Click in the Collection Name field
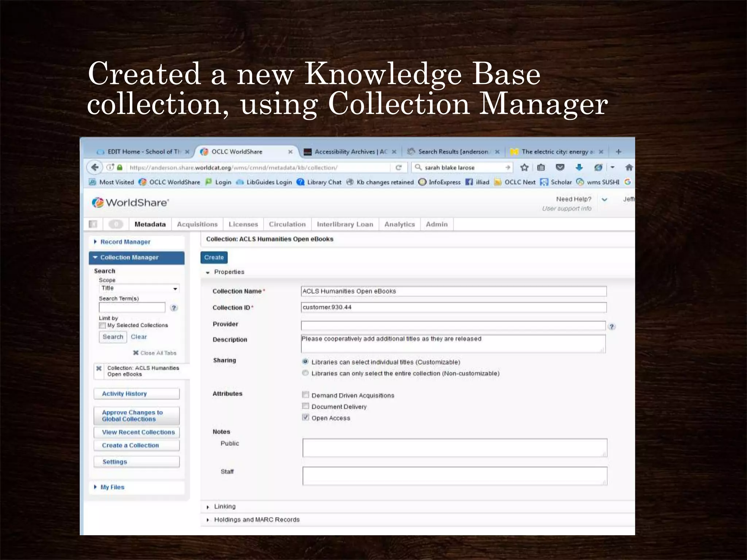Image resolution: width=747 pixels, height=560 pixels. click(x=454, y=291)
